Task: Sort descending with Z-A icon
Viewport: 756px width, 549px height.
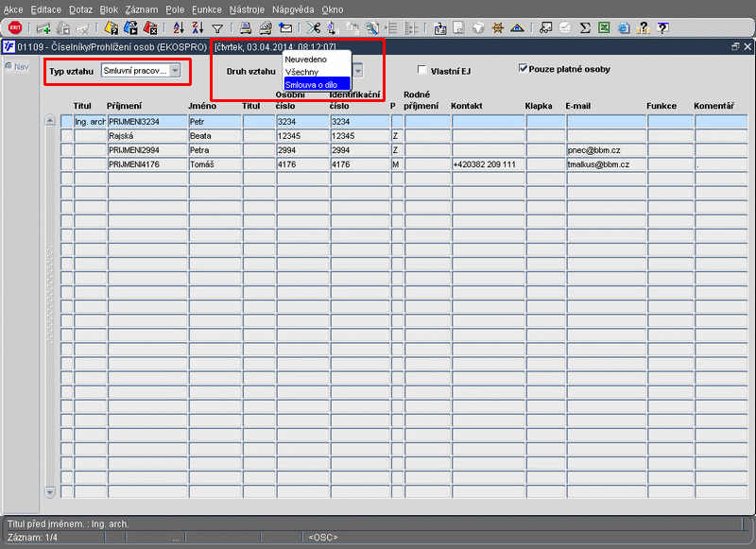Action: [x=198, y=28]
